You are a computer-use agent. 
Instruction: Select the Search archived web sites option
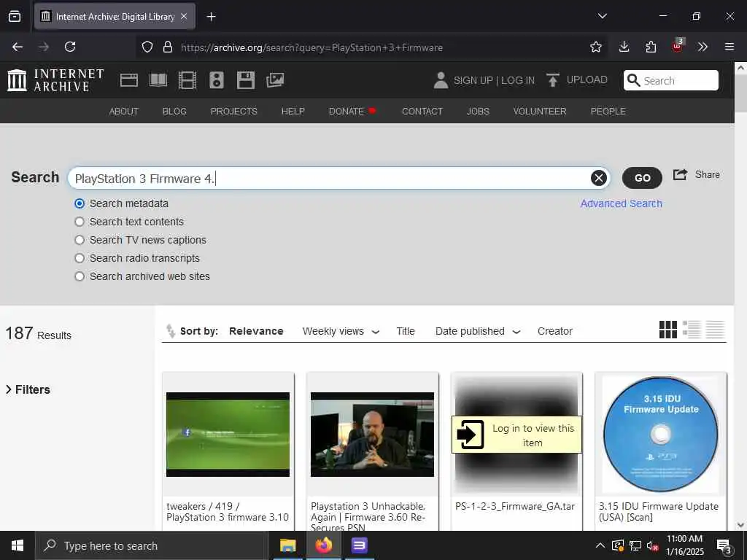pos(80,276)
